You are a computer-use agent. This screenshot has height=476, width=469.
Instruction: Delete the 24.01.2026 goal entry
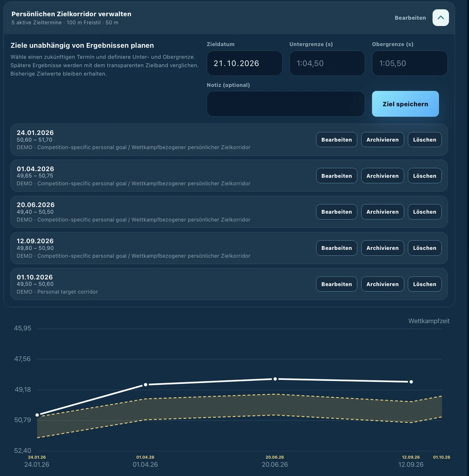tap(424, 140)
